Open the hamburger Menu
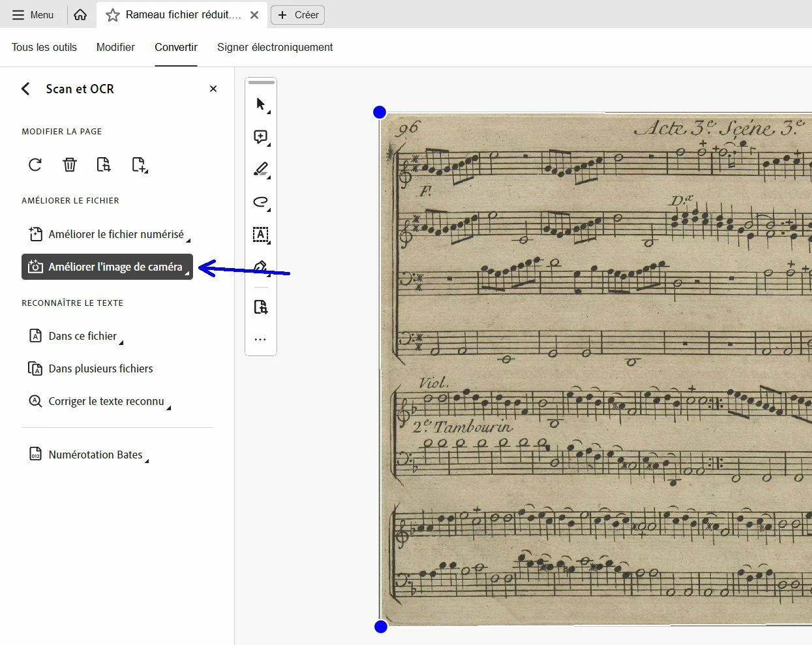 (33, 14)
